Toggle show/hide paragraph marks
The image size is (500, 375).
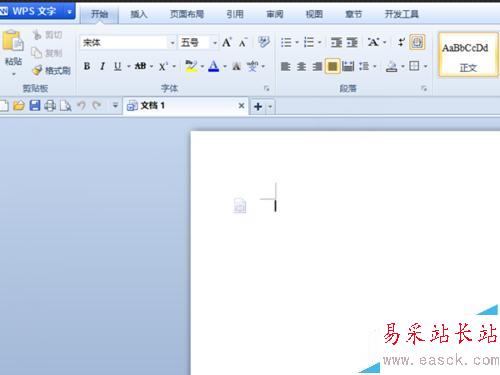401,42
